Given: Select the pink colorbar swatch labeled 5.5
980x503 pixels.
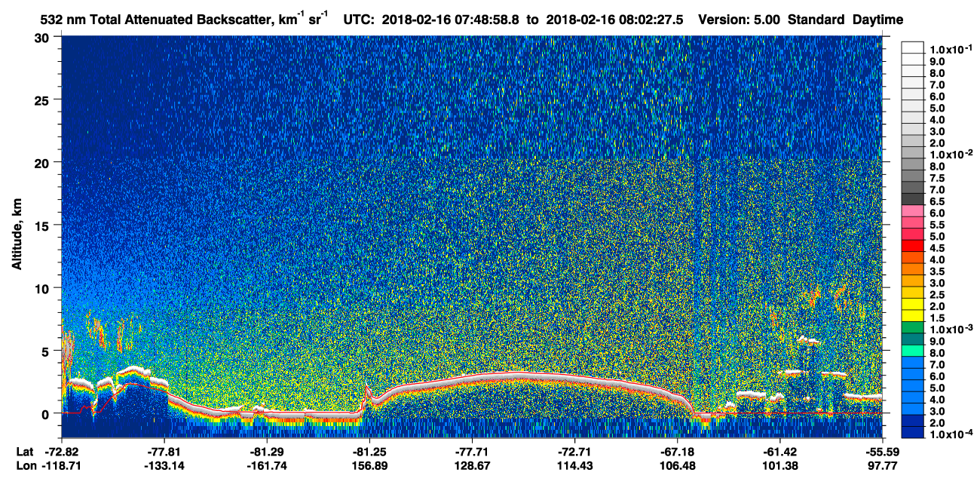Looking at the screenshot, I should pos(912,224).
